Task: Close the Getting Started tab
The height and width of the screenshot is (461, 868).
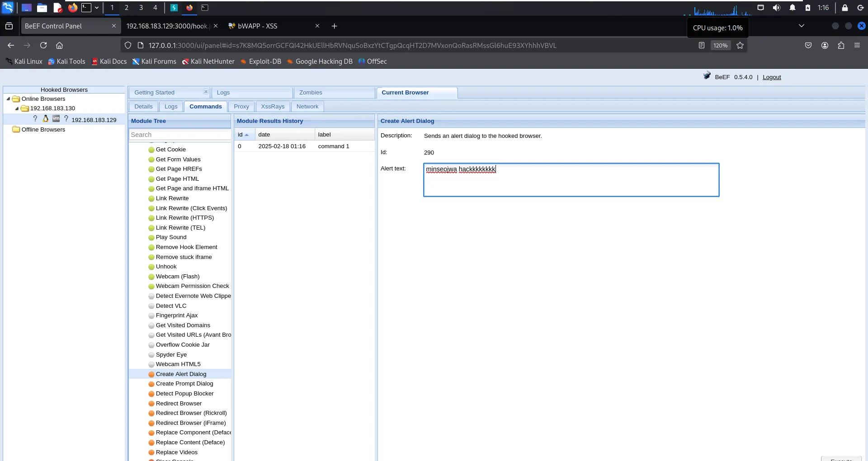Action: click(x=206, y=92)
